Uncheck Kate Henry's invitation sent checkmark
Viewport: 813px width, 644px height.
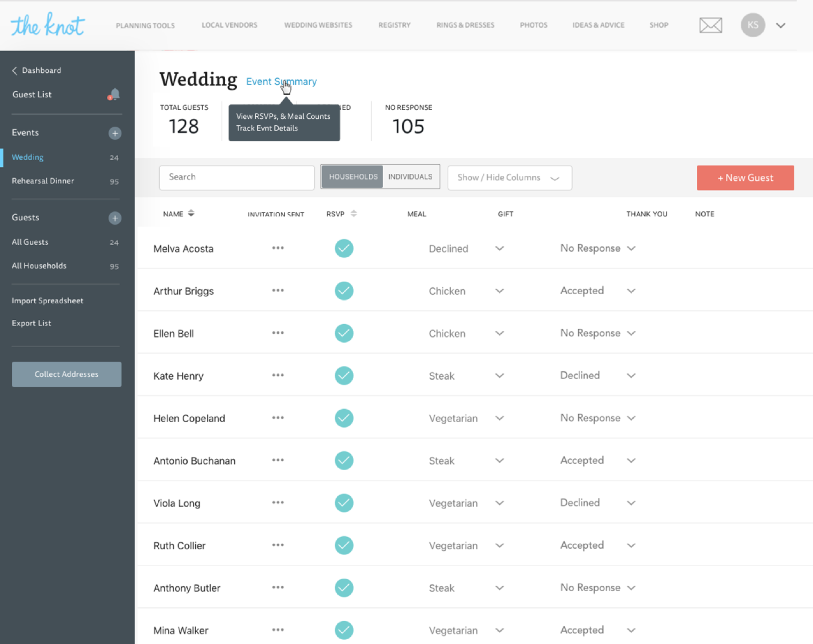[x=344, y=375]
